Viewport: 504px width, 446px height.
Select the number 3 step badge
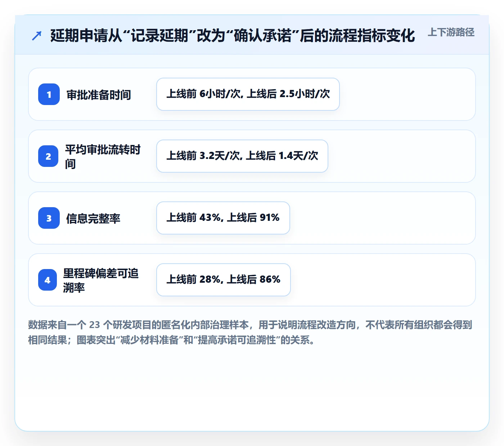pyautogui.click(x=49, y=218)
